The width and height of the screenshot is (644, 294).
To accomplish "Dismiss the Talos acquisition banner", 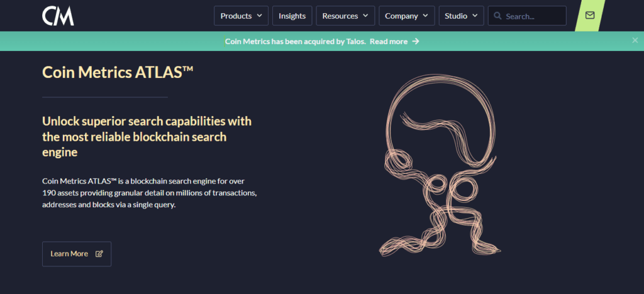I will point(635,40).
